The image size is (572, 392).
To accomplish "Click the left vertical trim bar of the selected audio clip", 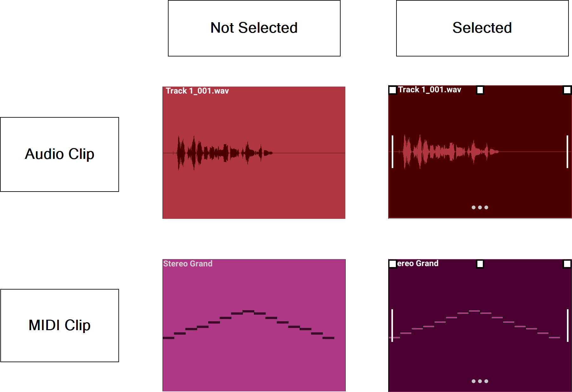I will point(393,152).
